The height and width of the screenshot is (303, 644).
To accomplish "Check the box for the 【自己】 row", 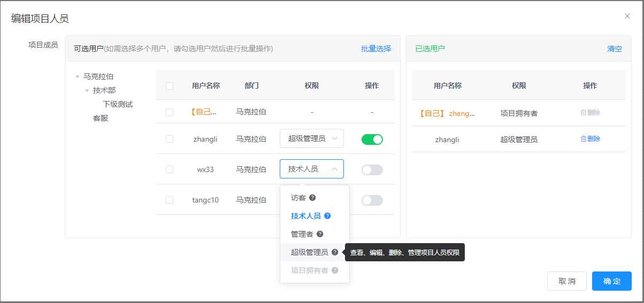I will pyautogui.click(x=170, y=112).
